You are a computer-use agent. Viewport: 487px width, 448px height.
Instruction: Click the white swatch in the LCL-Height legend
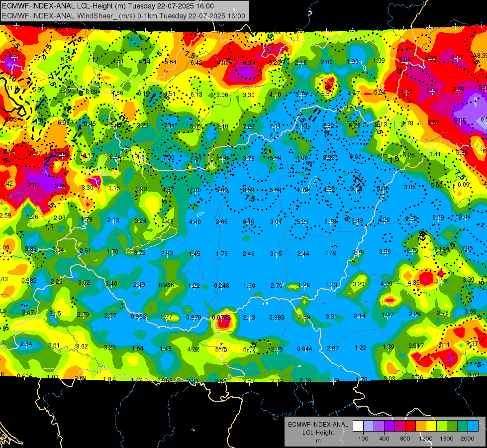click(x=358, y=426)
